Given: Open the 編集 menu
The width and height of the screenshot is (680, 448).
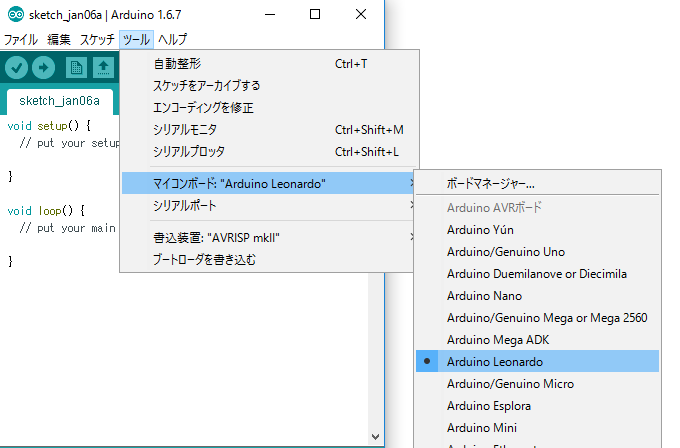Looking at the screenshot, I should [59, 39].
